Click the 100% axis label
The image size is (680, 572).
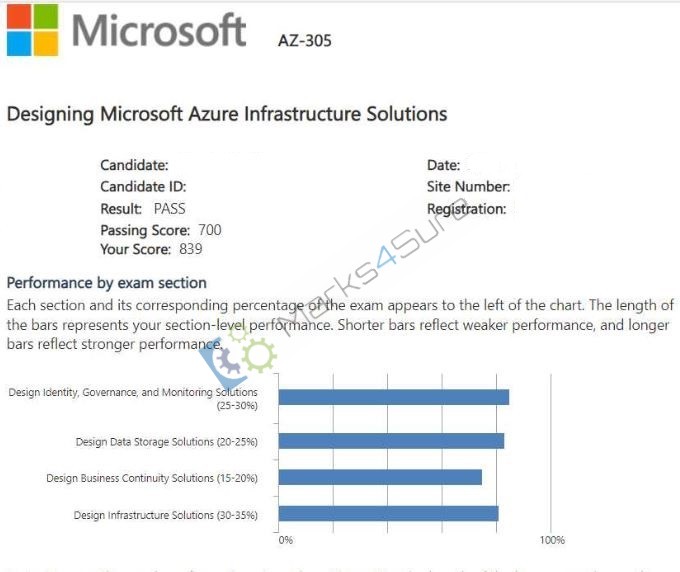coord(552,540)
